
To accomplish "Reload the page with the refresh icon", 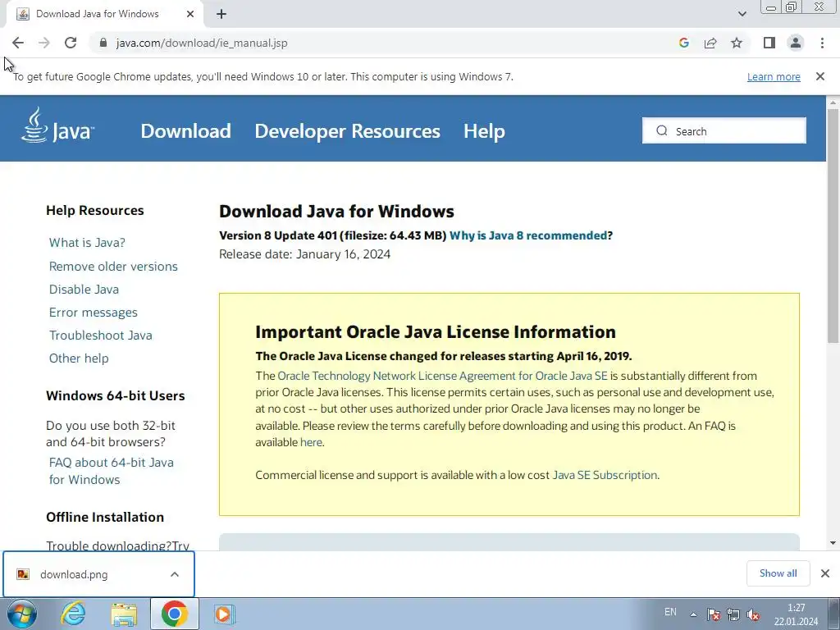I will [71, 43].
